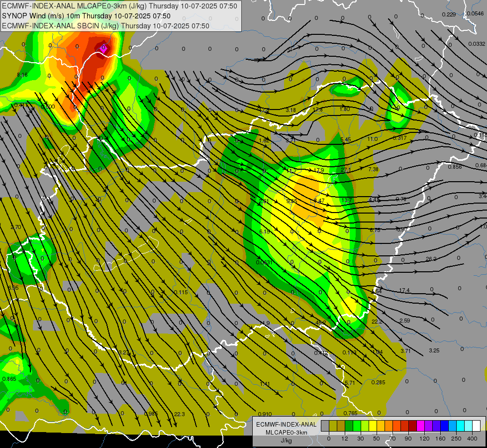This screenshot has width=487, height=448.
Task: Click the 9.85 value on the map
Action: coord(292,201)
